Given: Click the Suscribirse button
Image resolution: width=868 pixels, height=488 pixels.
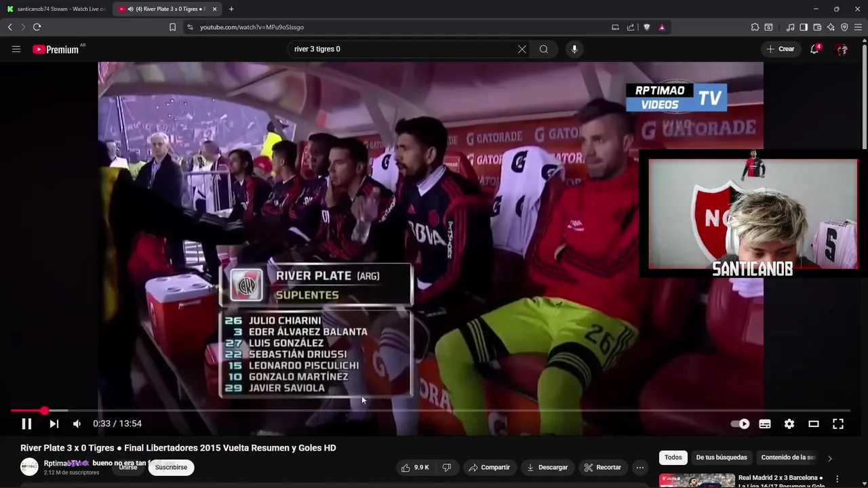Looking at the screenshot, I should coord(171,467).
